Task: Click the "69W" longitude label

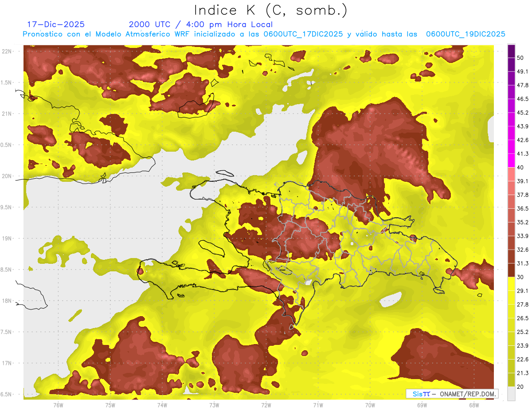Action: 422,405
